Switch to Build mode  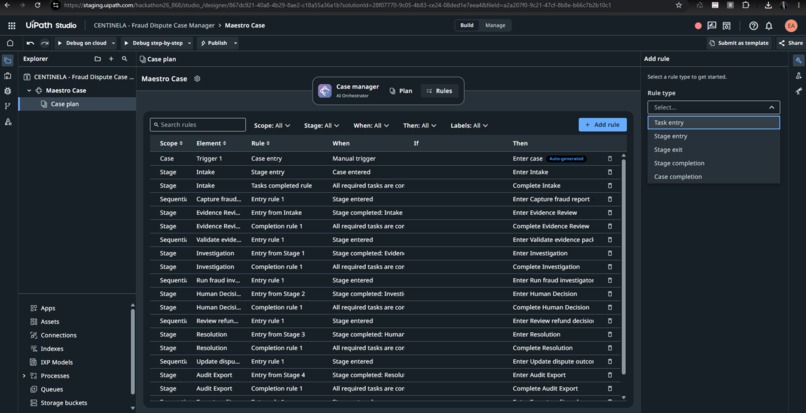point(467,25)
